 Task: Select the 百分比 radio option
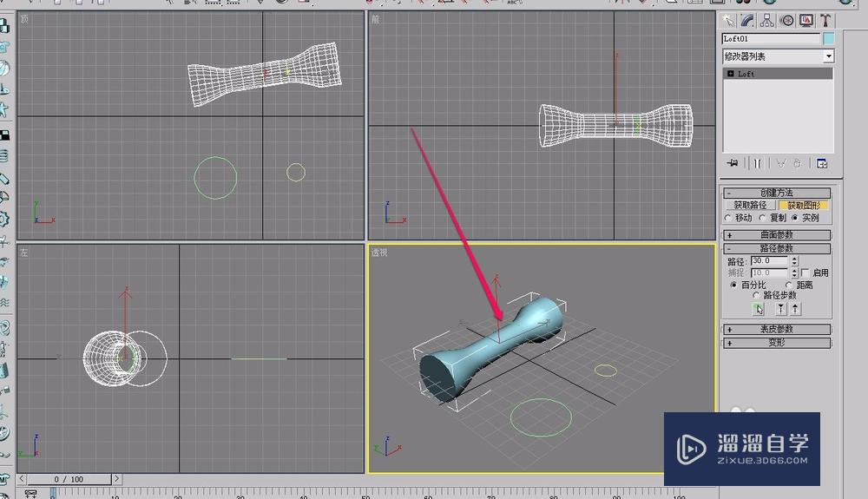click(x=733, y=285)
